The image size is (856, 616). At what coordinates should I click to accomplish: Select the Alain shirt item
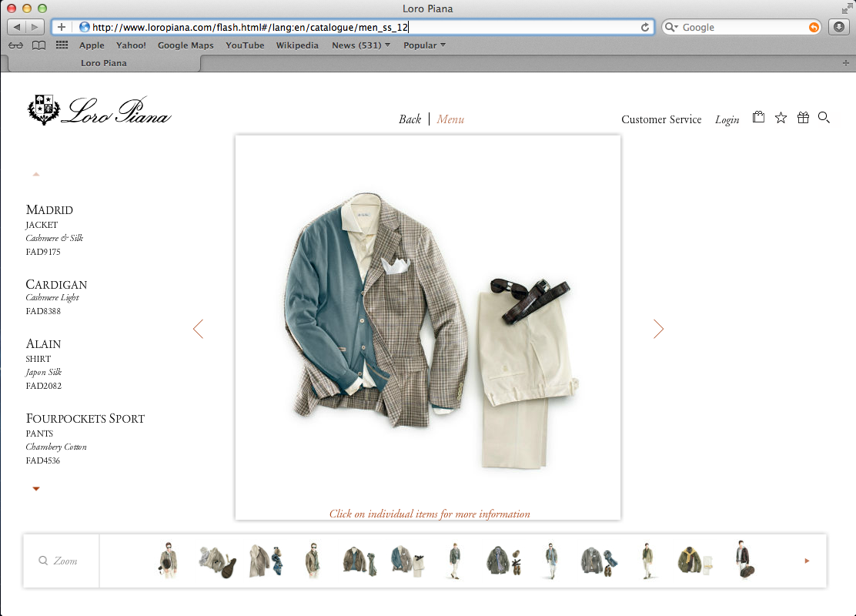[x=44, y=364]
